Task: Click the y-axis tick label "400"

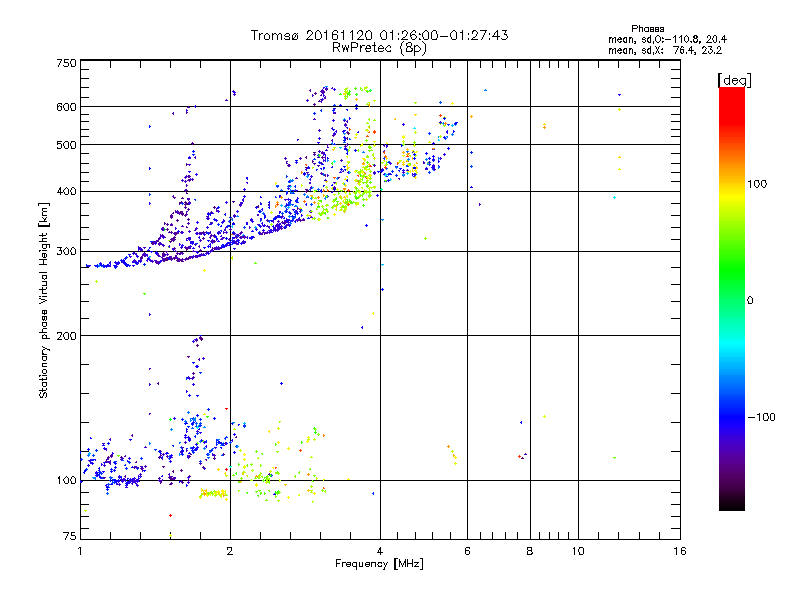Action: click(x=67, y=192)
